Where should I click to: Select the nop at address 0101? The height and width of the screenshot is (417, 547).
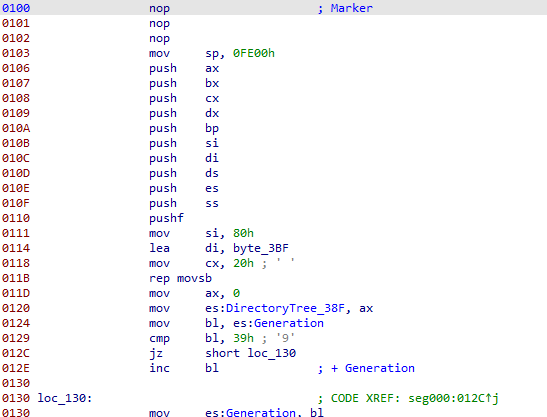pos(159,23)
